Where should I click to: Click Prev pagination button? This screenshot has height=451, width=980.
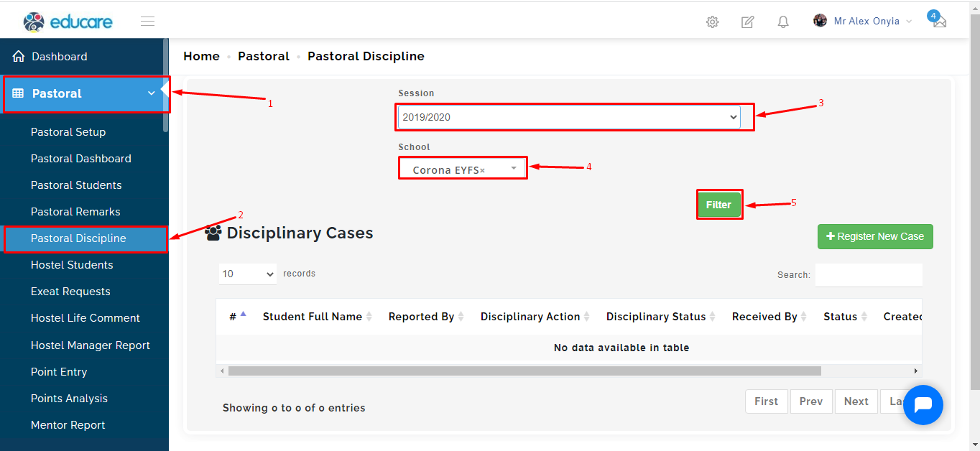811,401
